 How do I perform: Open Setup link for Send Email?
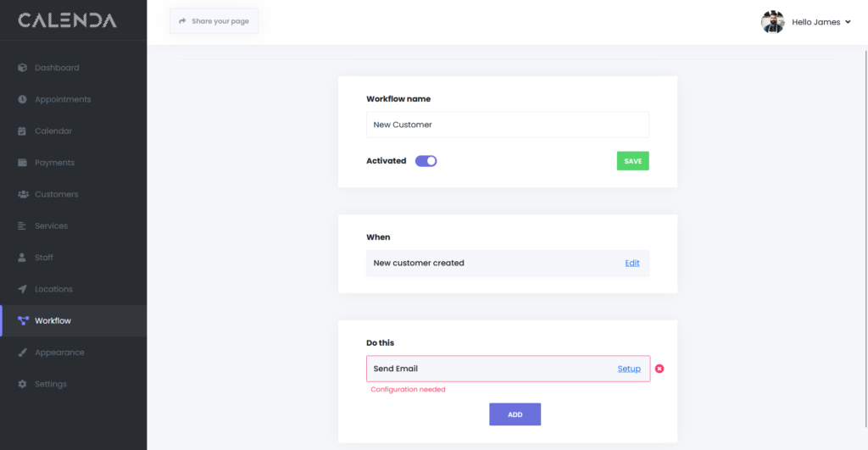tap(628, 369)
